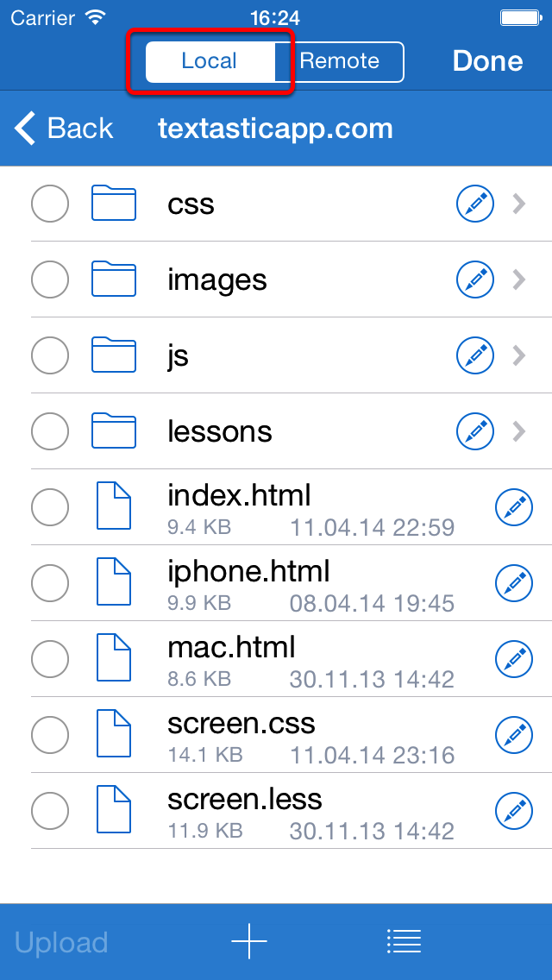Tap the plus icon in bottom toolbar

point(248,940)
